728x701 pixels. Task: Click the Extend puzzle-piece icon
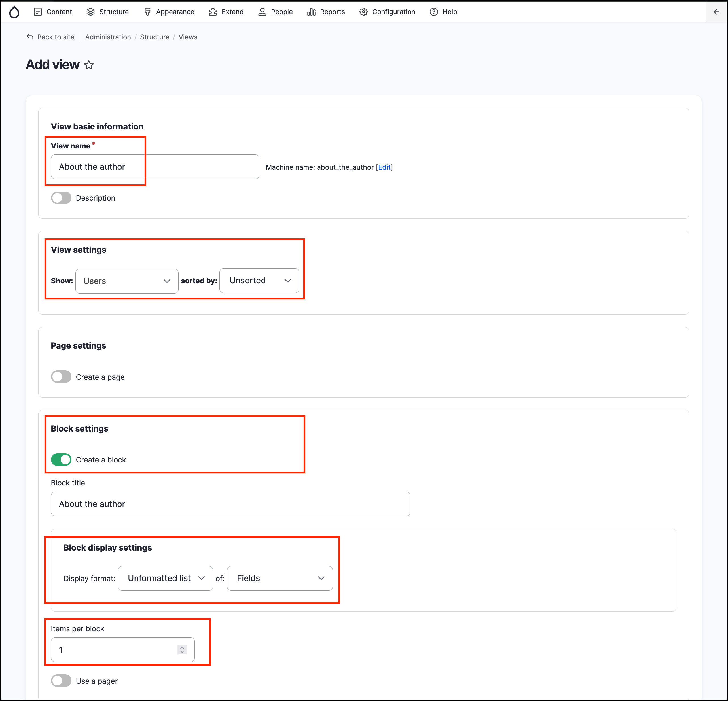212,12
